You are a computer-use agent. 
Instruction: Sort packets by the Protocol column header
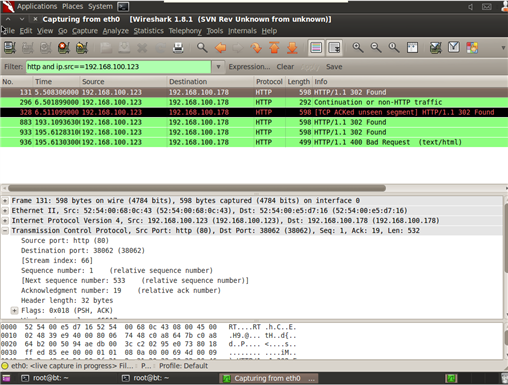click(269, 82)
